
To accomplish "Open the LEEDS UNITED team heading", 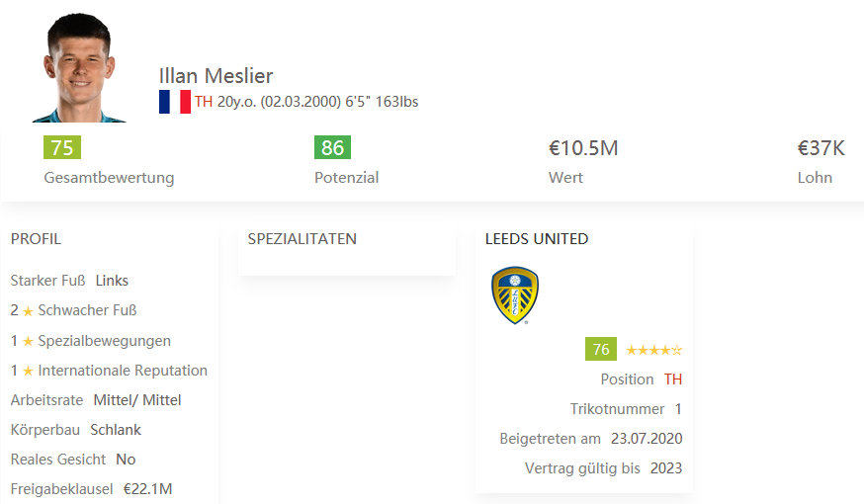I will pyautogui.click(x=537, y=239).
